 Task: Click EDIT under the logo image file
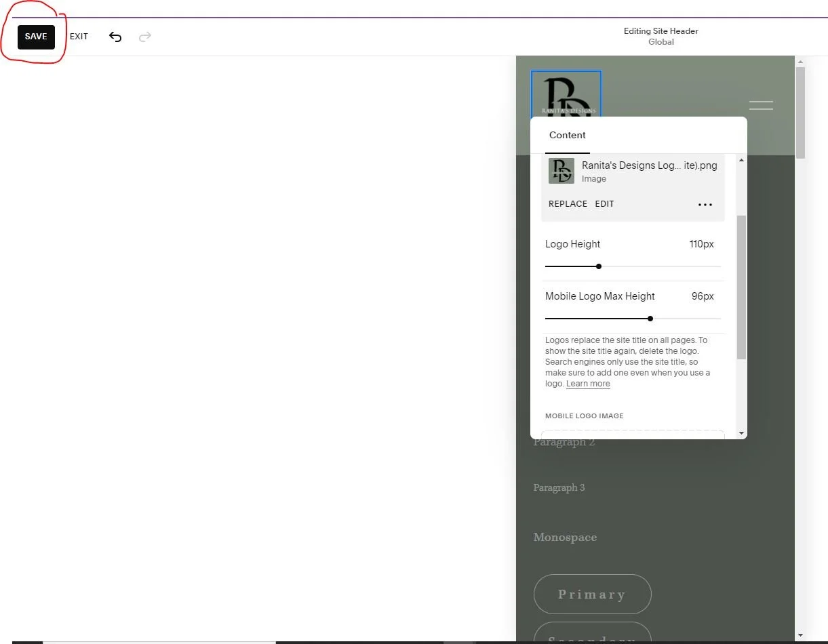pos(604,204)
